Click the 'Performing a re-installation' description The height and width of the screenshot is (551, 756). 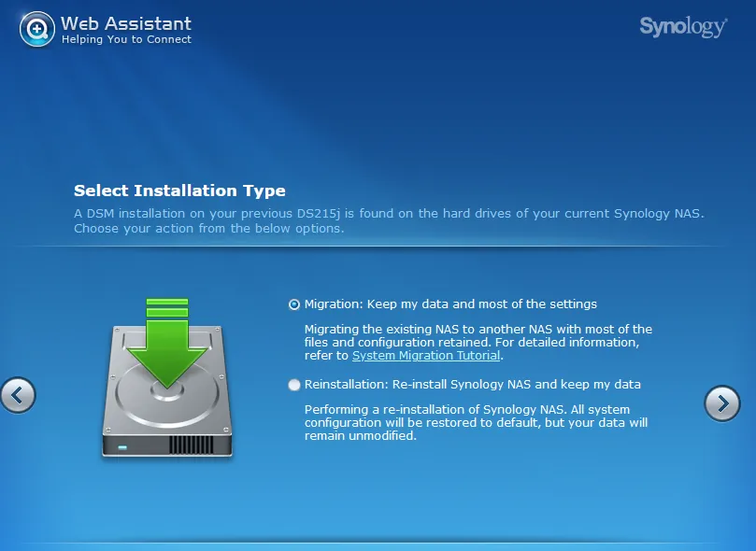[476, 422]
